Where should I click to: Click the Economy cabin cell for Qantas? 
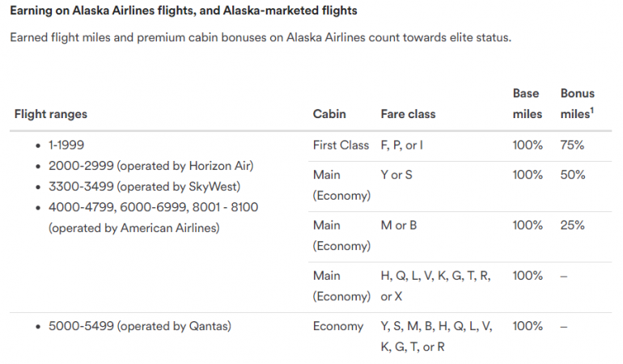pos(338,326)
